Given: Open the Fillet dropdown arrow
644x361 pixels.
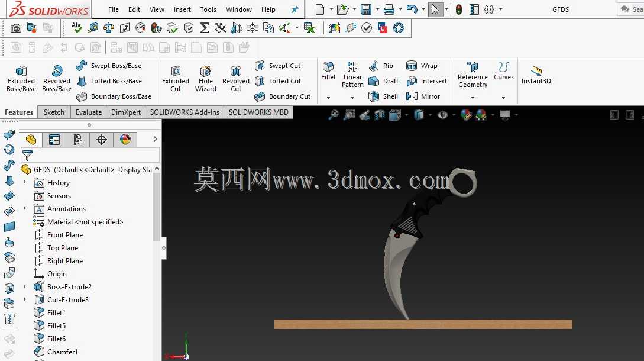Looking at the screenshot, I should (328, 98).
